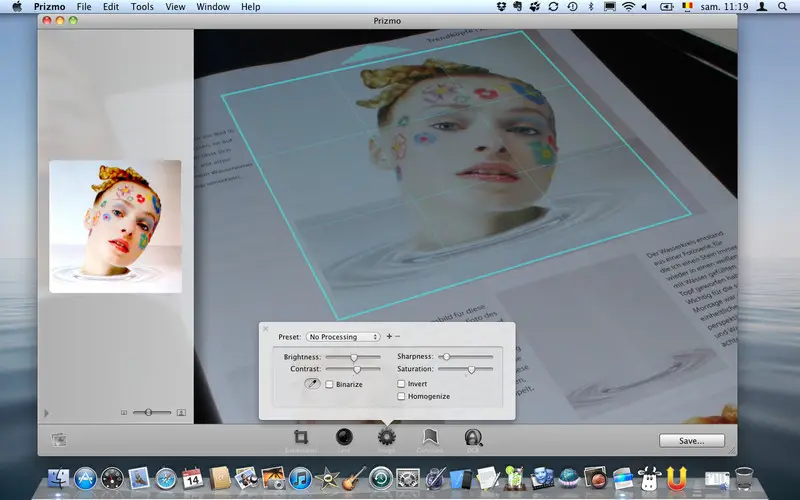Click the thumbnail size slider
Image resolution: width=800 pixels, height=500 pixels.
pos(152,412)
